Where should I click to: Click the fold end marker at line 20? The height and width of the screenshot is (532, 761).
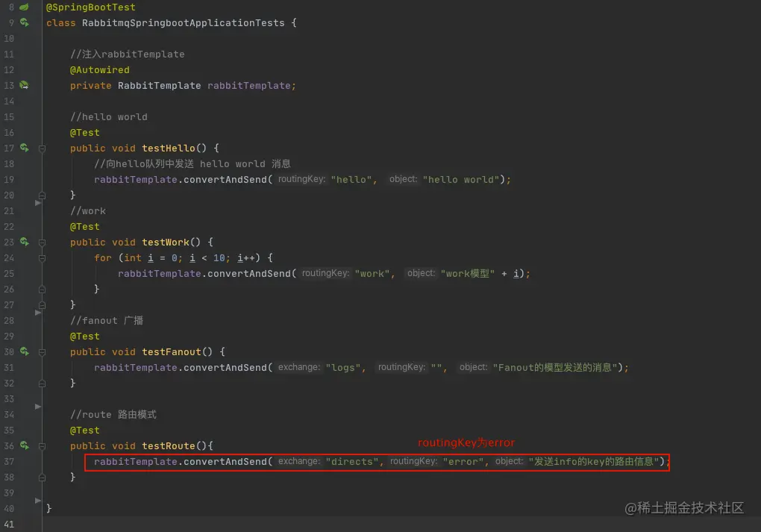pos(43,195)
